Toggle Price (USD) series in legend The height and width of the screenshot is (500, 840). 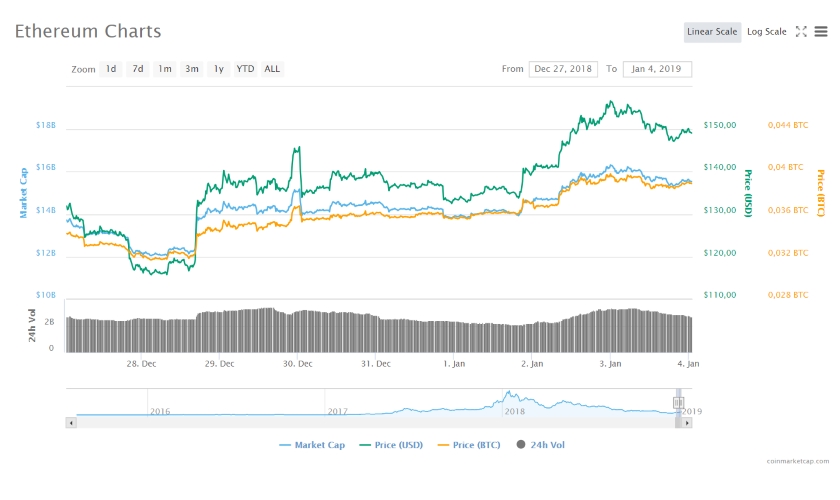click(391, 445)
